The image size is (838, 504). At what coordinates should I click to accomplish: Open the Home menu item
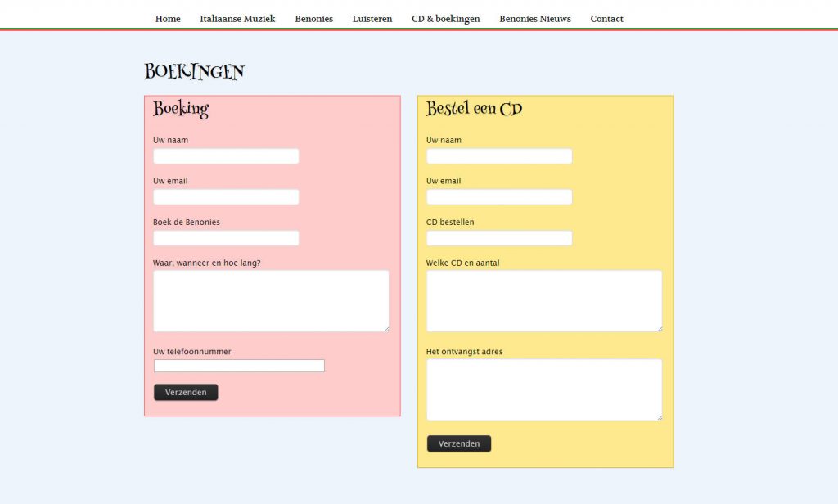coord(168,19)
